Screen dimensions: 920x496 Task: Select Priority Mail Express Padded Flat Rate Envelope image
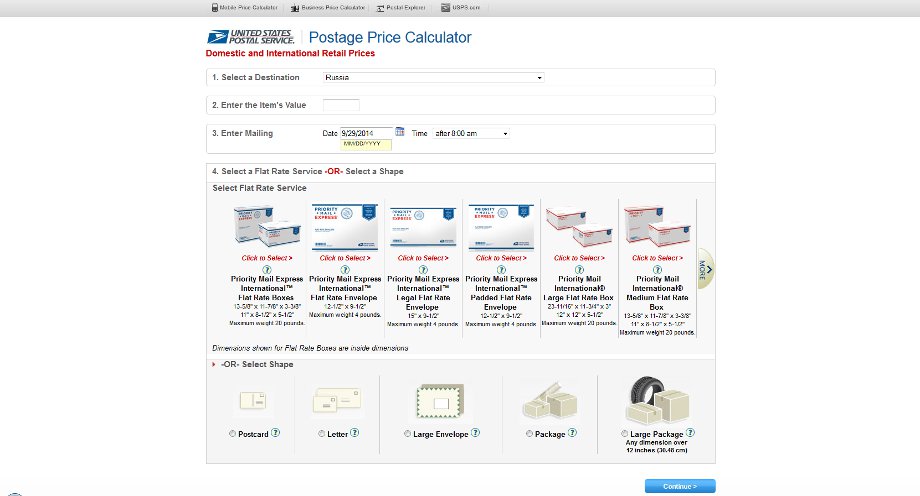click(x=501, y=226)
